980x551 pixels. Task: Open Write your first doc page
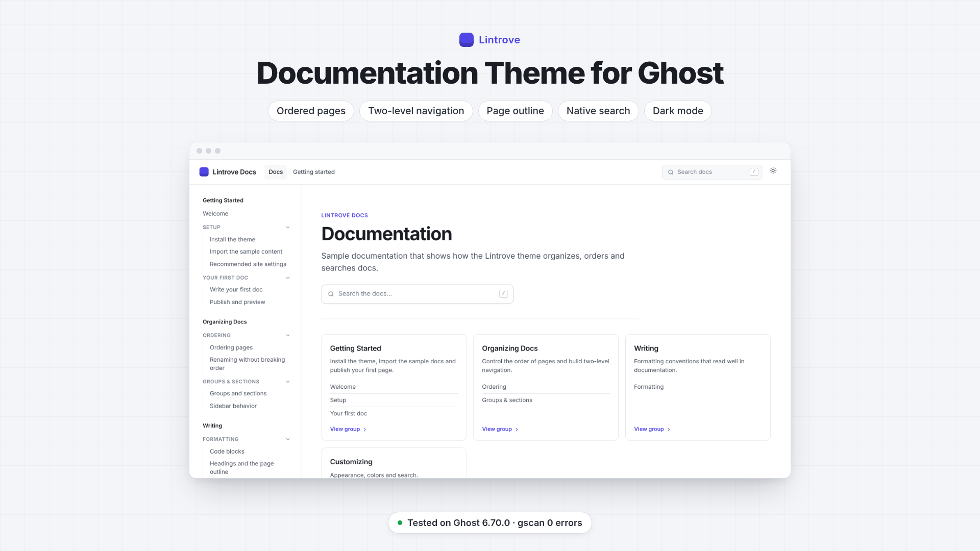[x=236, y=289]
